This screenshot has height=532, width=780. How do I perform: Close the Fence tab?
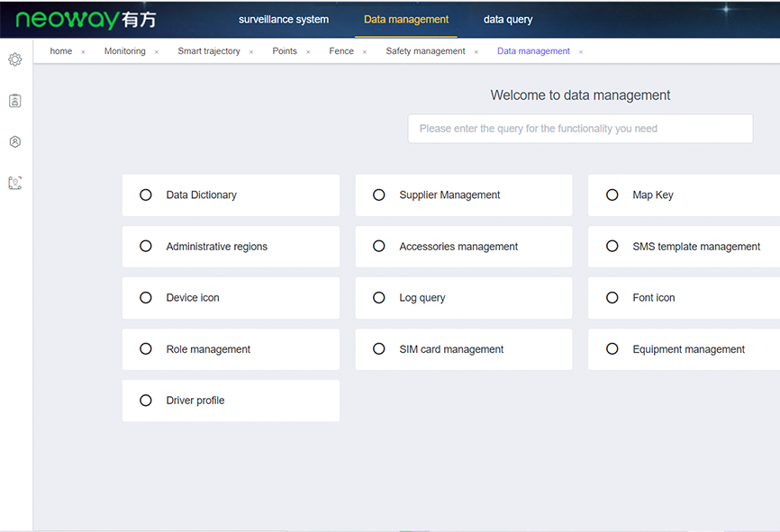(x=365, y=52)
